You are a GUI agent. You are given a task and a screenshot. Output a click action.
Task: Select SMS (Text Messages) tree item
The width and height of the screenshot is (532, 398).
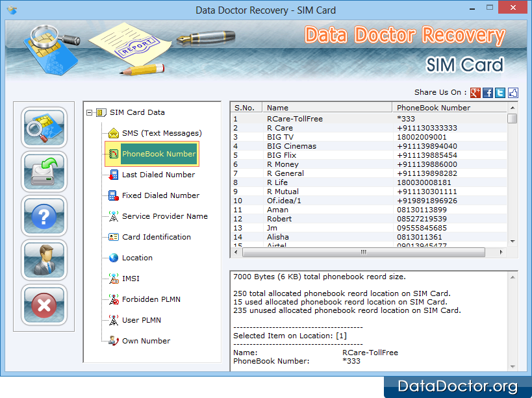[x=161, y=133]
